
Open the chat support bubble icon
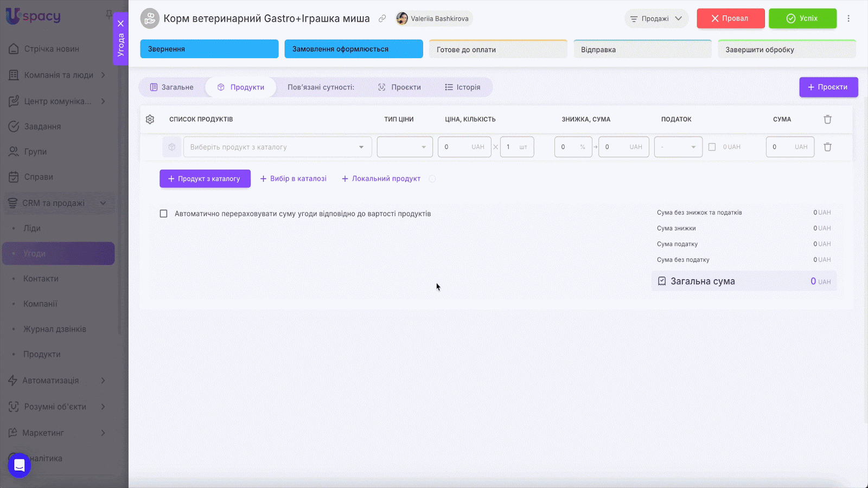click(20, 465)
